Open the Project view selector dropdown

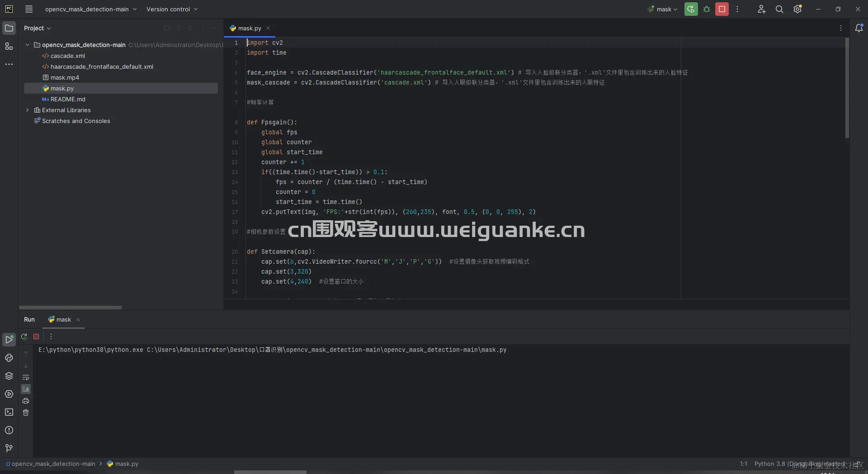38,28
